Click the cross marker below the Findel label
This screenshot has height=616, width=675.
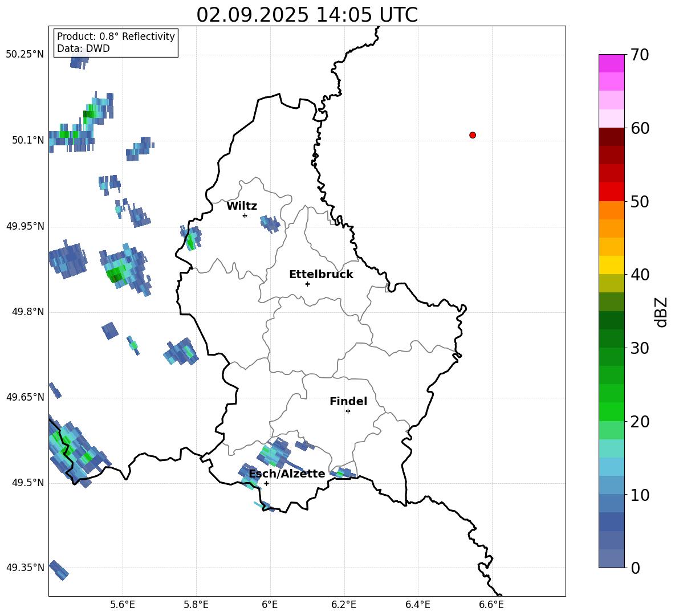pos(348,411)
